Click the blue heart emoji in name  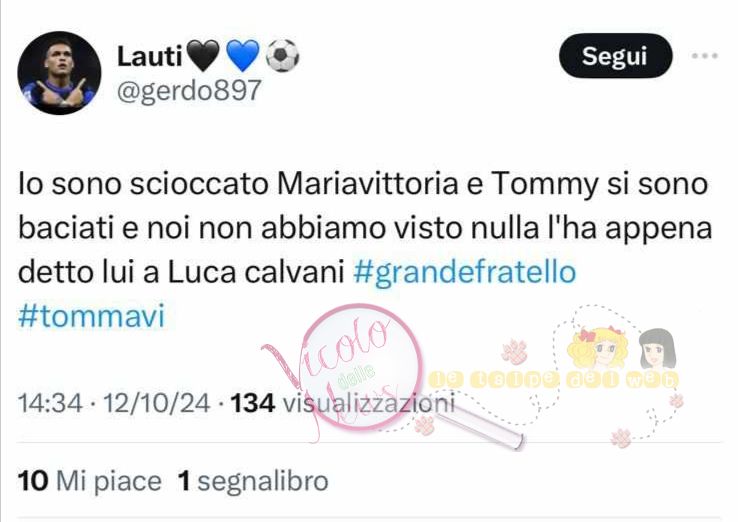(x=242, y=56)
